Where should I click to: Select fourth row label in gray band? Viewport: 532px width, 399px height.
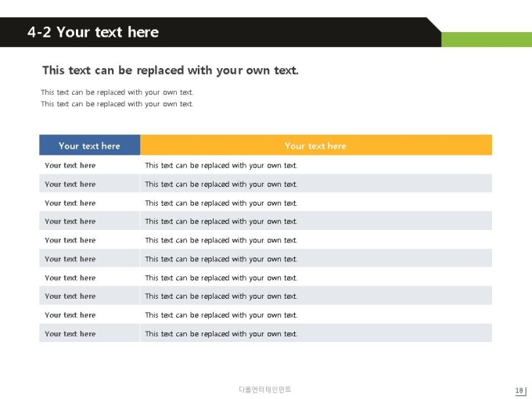[70, 221]
